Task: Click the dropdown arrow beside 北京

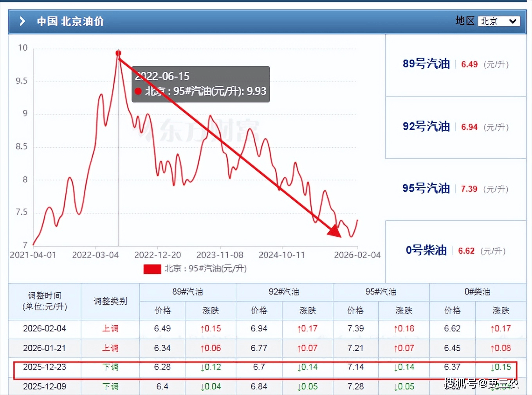Action: pos(513,22)
